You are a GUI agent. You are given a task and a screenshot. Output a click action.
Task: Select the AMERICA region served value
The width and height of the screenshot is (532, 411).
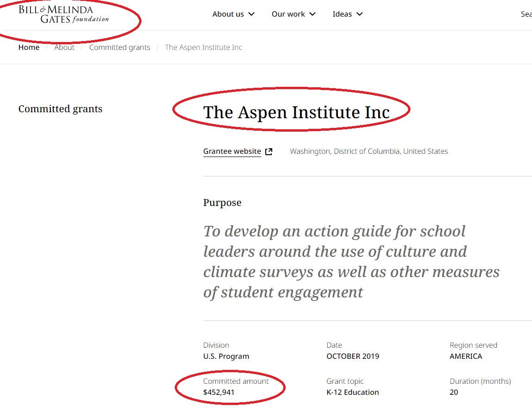(466, 356)
